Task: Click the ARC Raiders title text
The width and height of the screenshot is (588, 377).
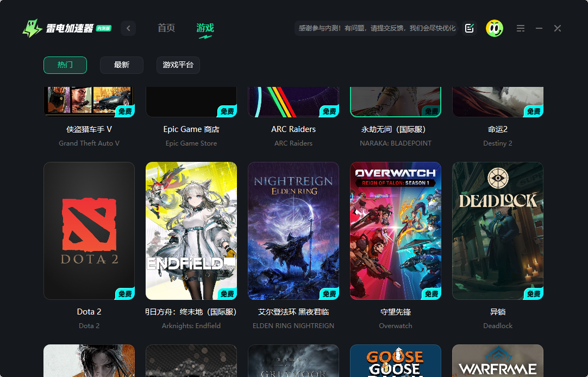Action: click(x=293, y=129)
